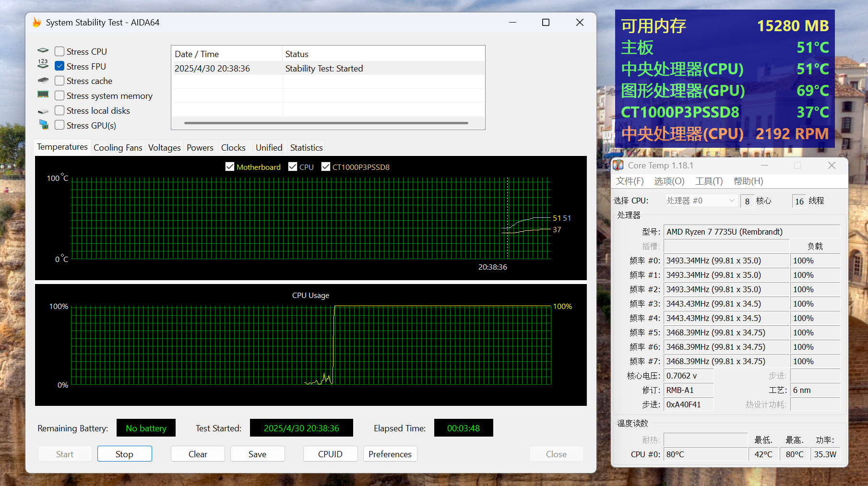Close the Core Temp window

pyautogui.click(x=832, y=165)
